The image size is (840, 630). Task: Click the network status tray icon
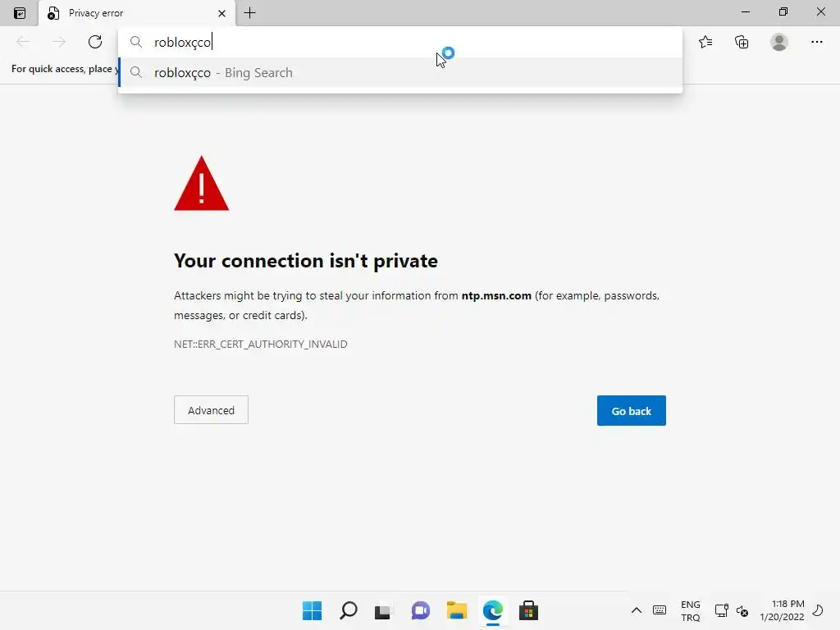722,610
